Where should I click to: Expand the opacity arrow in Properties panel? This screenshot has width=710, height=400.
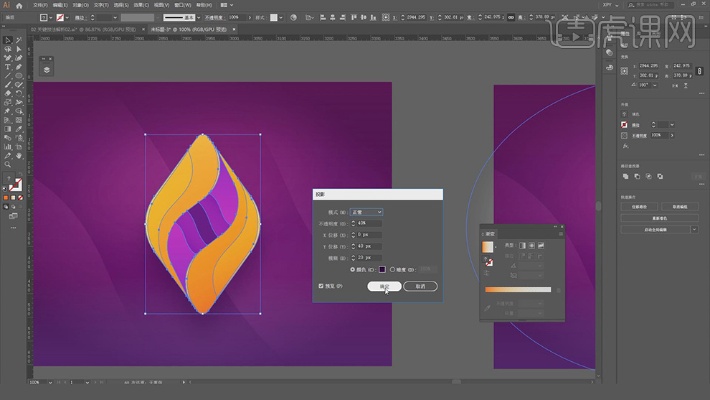672,135
